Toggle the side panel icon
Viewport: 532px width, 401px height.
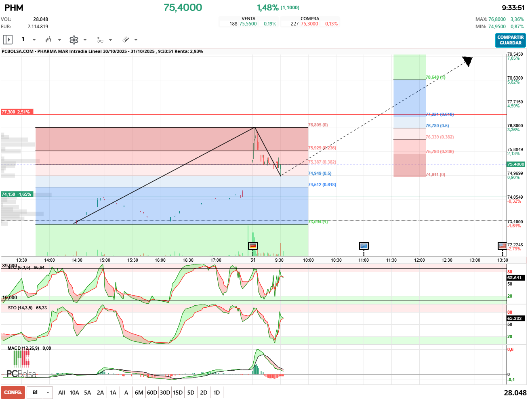[7, 39]
